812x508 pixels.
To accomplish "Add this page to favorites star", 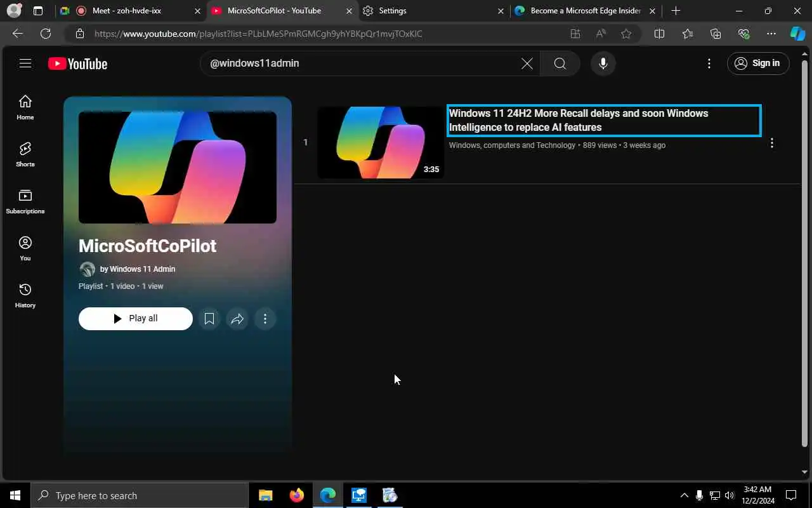I will [626, 34].
